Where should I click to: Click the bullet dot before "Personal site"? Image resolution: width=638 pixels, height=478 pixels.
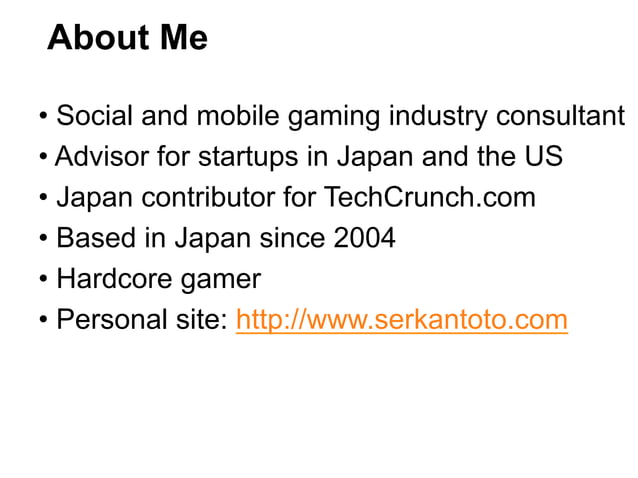tap(43, 320)
